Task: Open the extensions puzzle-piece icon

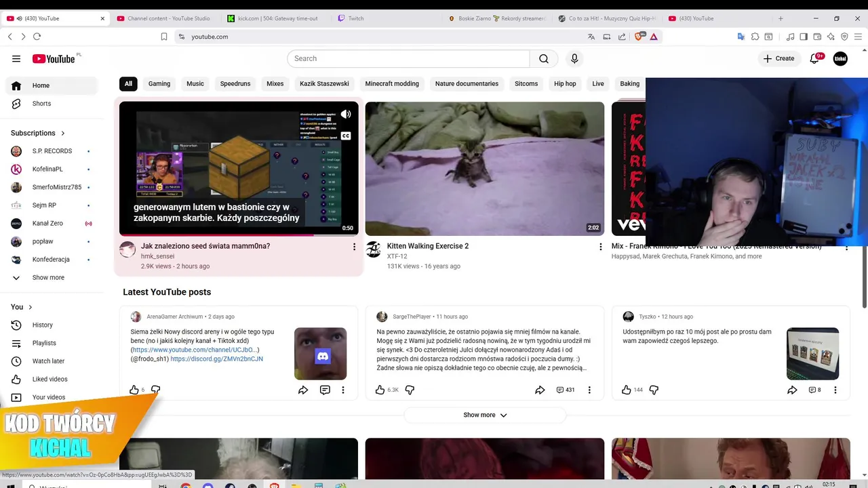Action: 755,37
